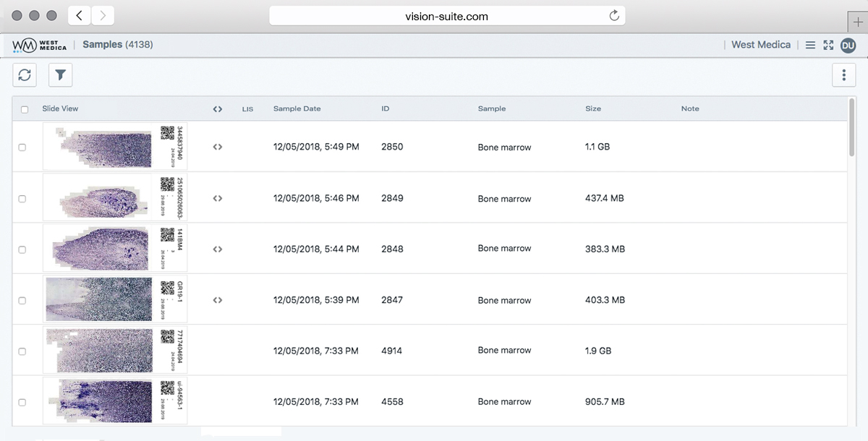Open slide thumbnail for sample 2847
The width and height of the screenshot is (868, 441).
pos(115,299)
